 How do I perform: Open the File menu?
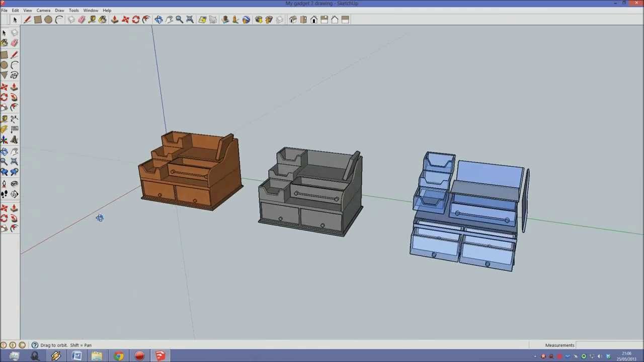(4, 10)
